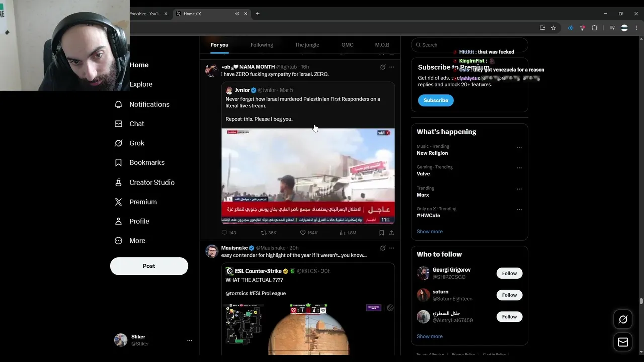Open more options on NANA MONTH post
This screenshot has width=644, height=362.
(392, 67)
